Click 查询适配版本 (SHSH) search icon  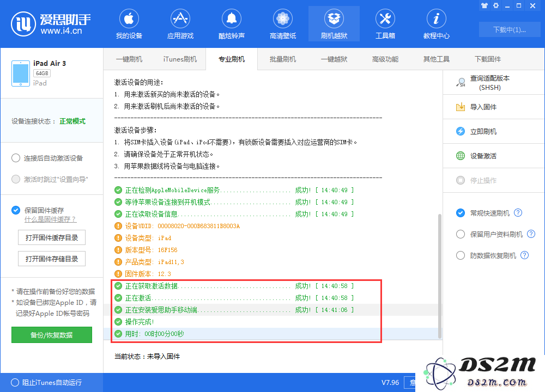point(461,83)
